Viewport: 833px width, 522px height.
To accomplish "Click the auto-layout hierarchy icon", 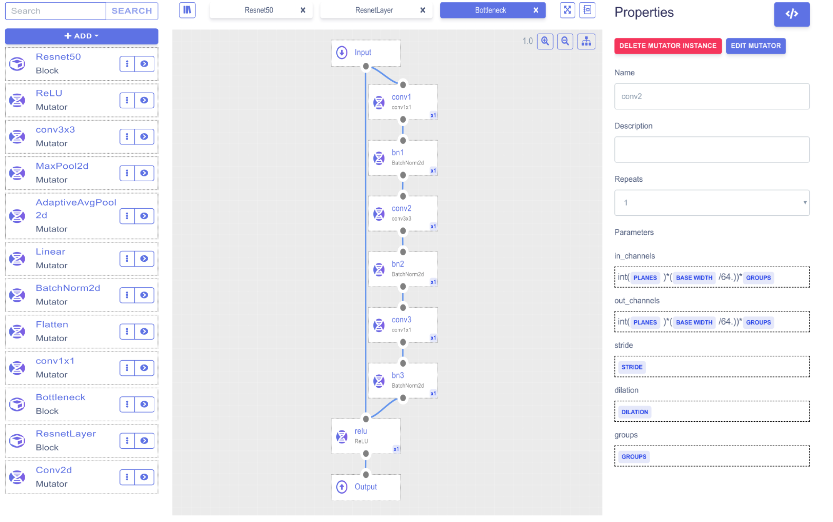I will [x=586, y=41].
